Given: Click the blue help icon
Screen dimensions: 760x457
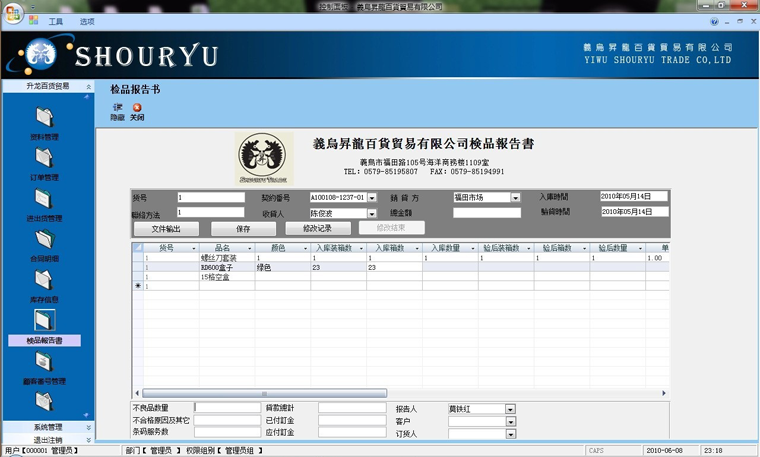Looking at the screenshot, I should (714, 21).
